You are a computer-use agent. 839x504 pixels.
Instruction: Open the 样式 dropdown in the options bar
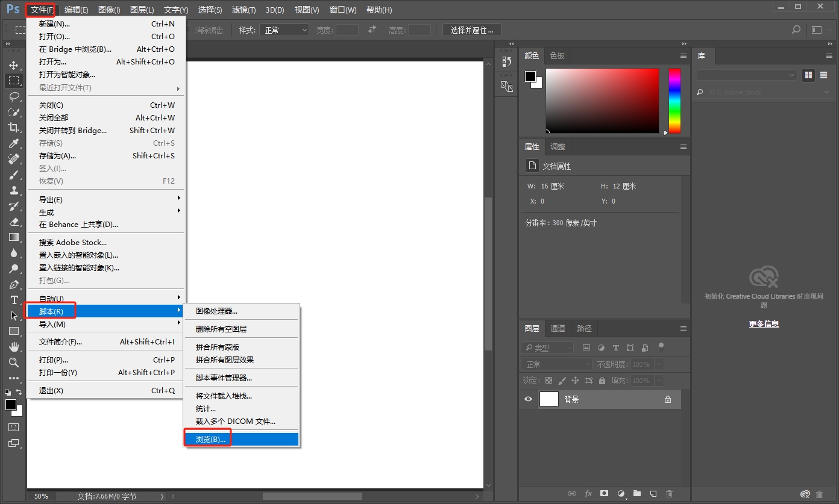pos(284,30)
